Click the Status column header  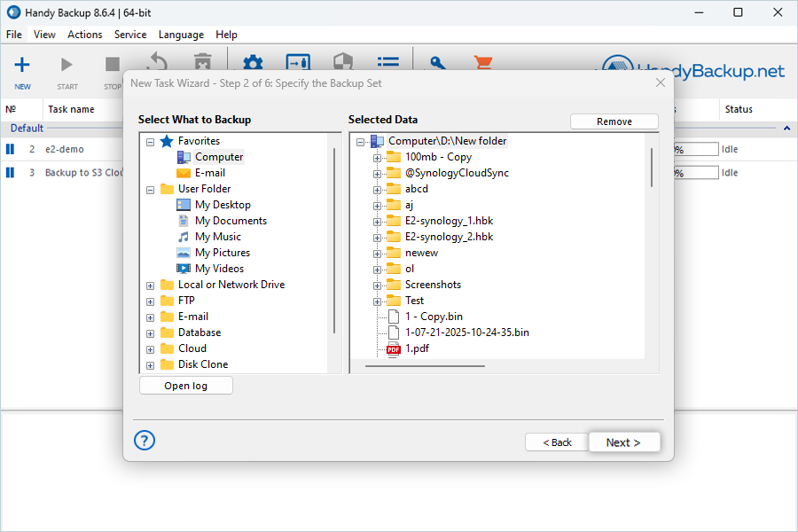pos(739,109)
